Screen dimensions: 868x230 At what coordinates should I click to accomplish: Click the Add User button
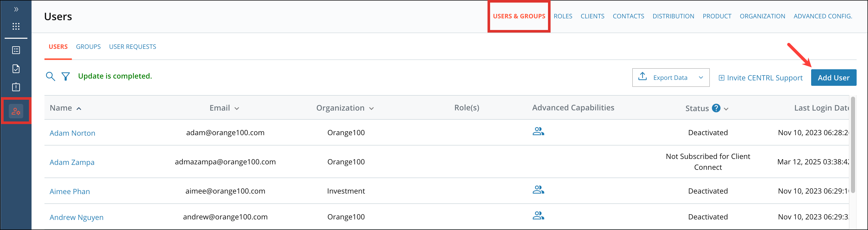pos(833,78)
